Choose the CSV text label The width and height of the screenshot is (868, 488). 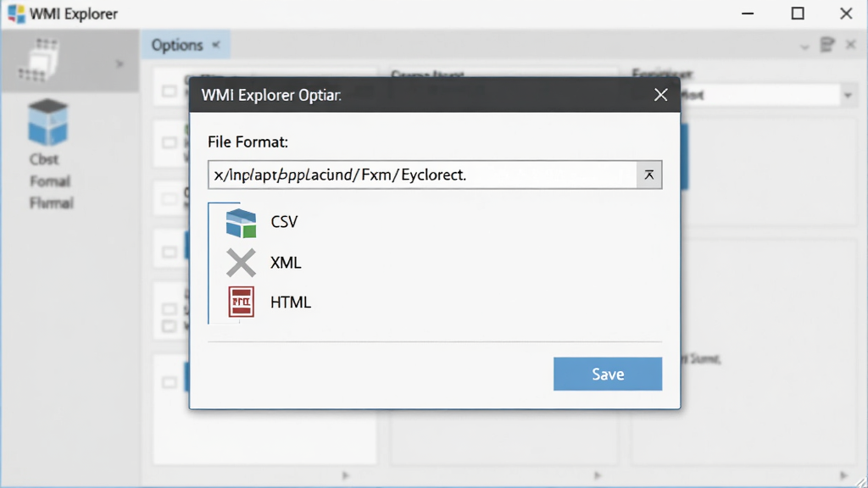click(284, 222)
